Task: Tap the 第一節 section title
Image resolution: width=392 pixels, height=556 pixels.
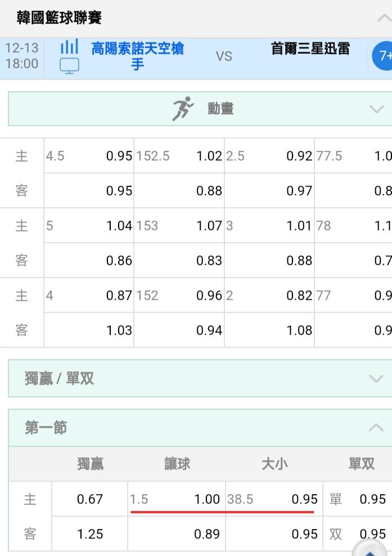Action: pos(46,428)
